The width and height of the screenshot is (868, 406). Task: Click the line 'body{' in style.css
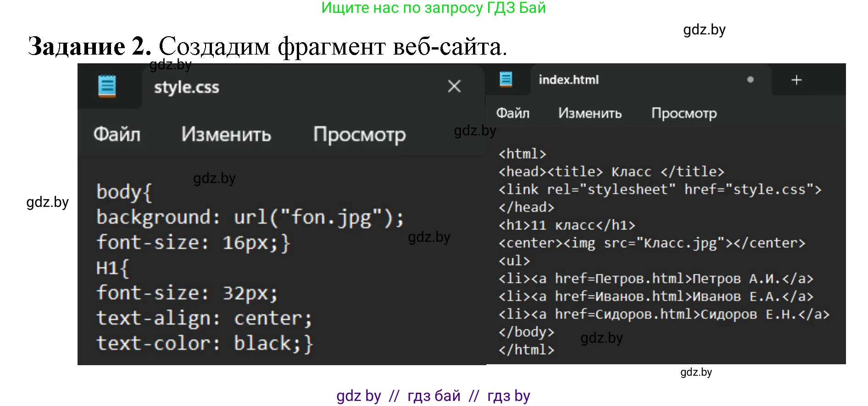click(124, 192)
